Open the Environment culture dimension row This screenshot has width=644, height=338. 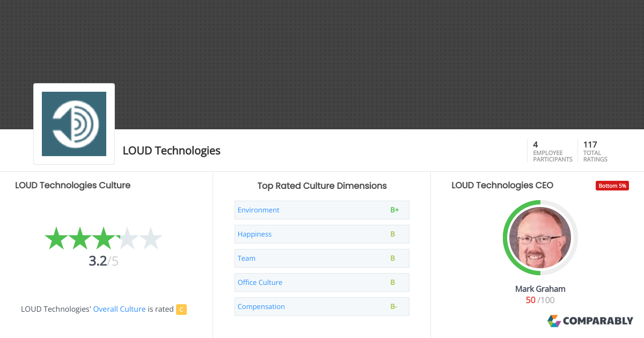[322, 210]
